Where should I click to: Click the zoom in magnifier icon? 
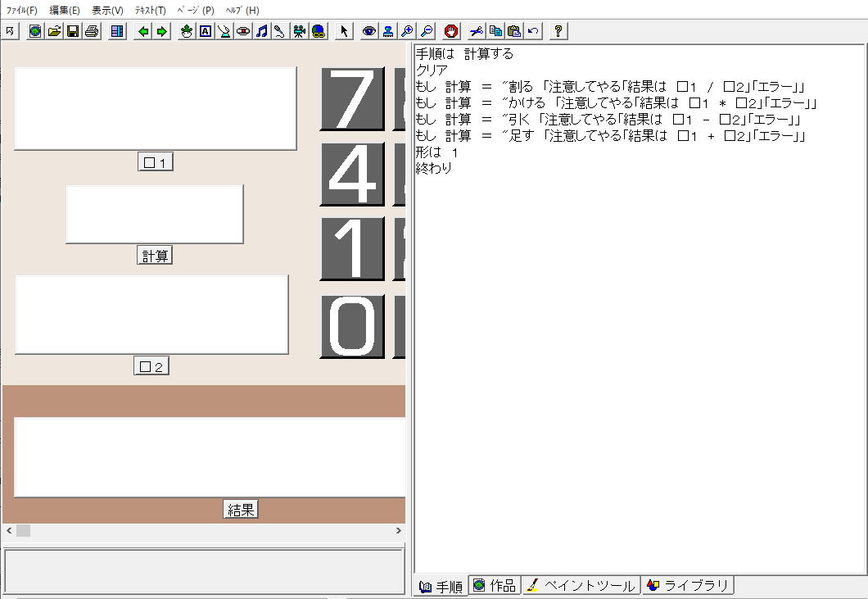[x=407, y=31]
